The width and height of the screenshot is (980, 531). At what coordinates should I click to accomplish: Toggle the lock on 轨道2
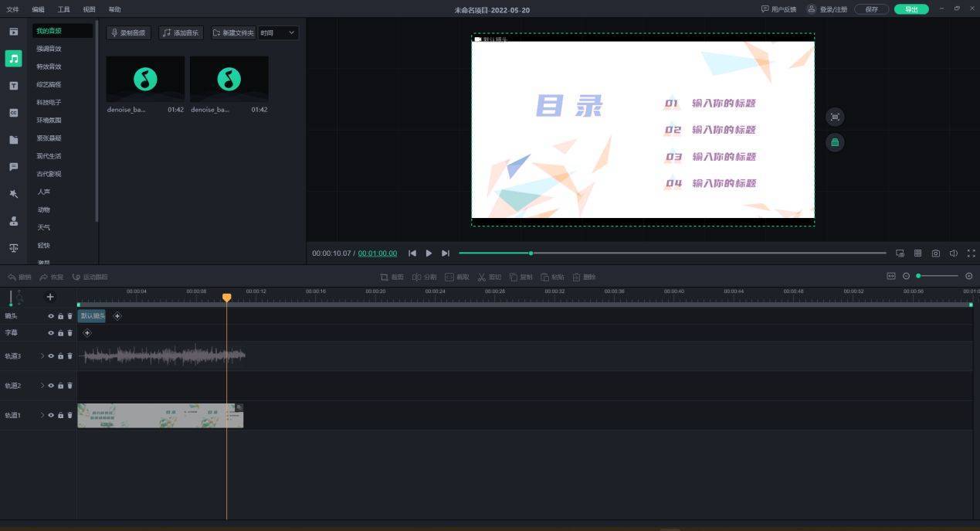tap(60, 386)
